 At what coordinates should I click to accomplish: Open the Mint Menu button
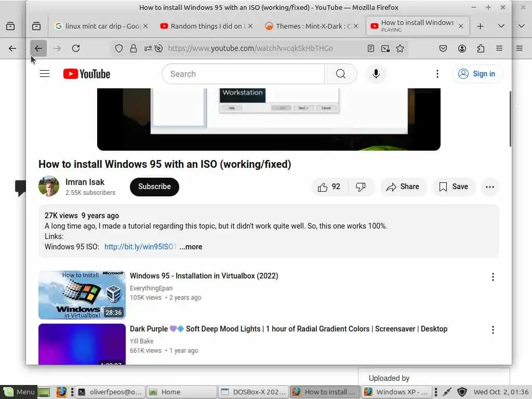pos(18,392)
